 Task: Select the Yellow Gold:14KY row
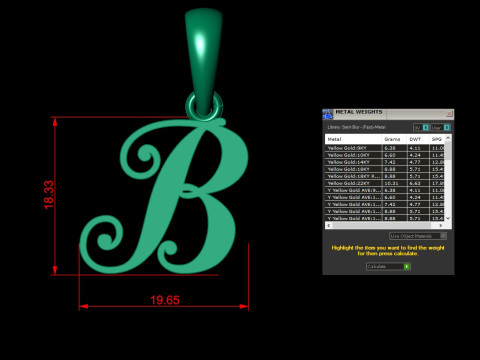pos(385,162)
